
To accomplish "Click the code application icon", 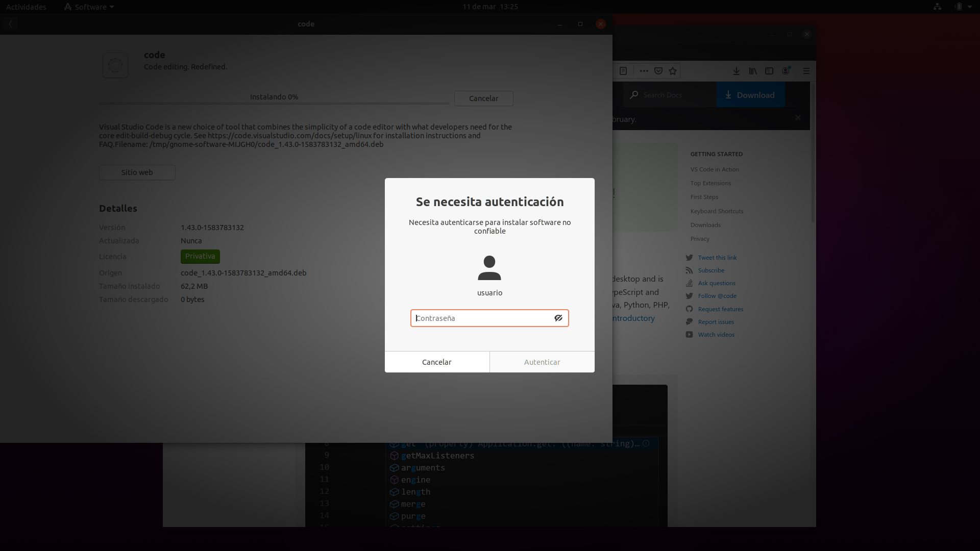I will pyautogui.click(x=115, y=65).
